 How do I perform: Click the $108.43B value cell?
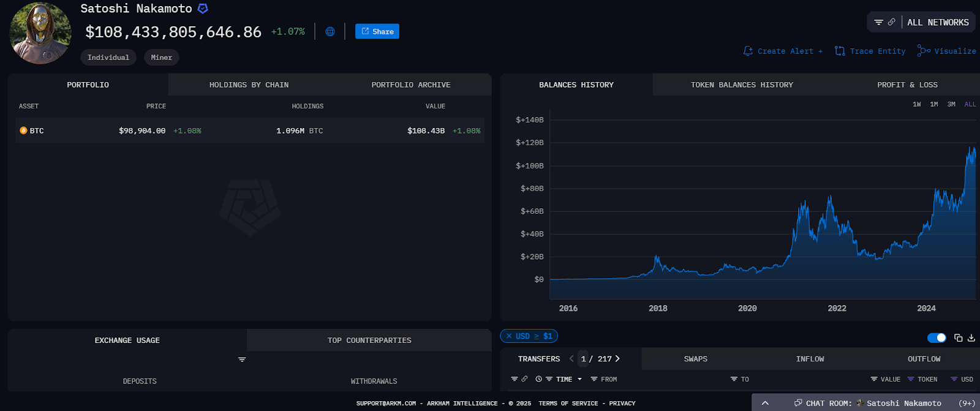pos(426,130)
